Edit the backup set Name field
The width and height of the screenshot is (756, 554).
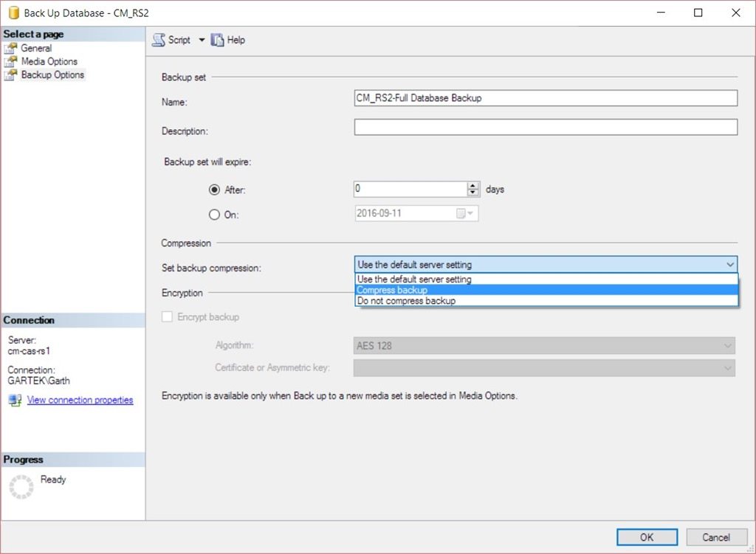pos(546,98)
